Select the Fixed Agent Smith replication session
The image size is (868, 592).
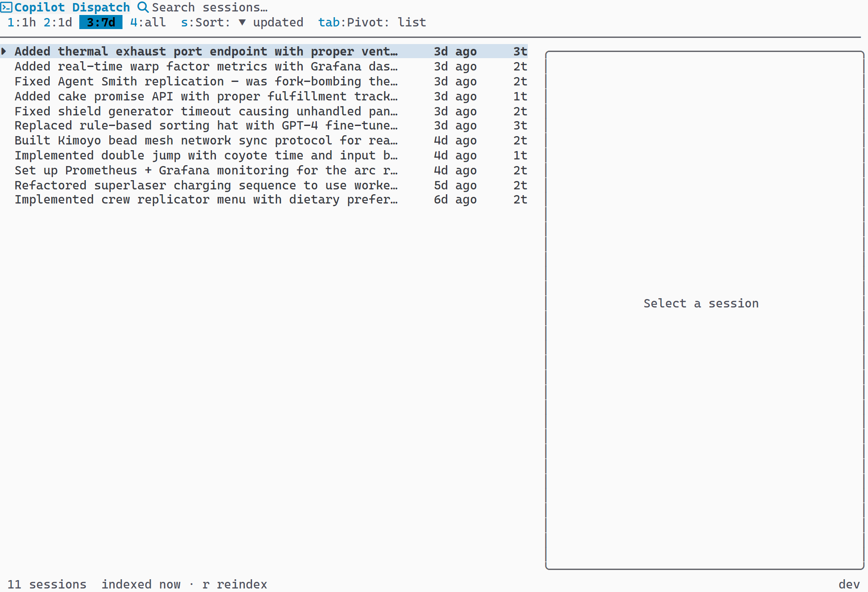(206, 81)
